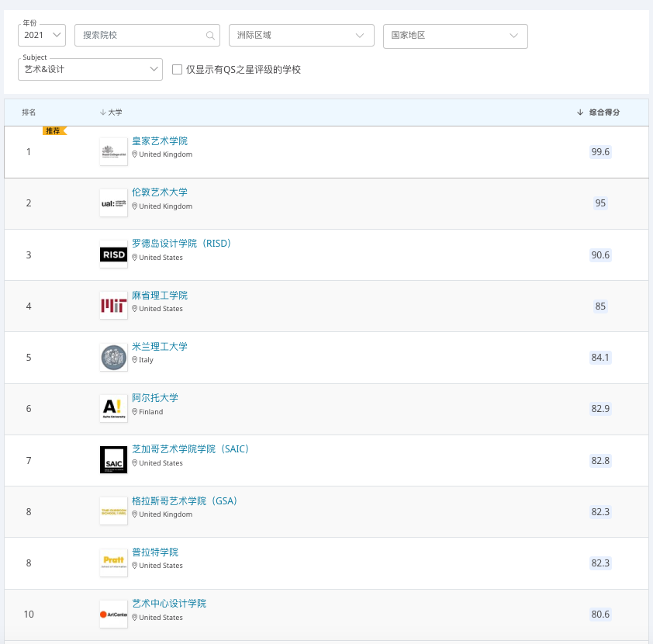Image resolution: width=653 pixels, height=644 pixels.
Task: Click location pin icon beside Italy
Action: 134,359
